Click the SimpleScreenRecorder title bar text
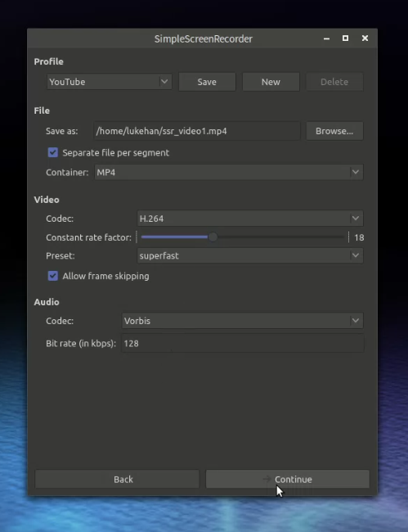The height and width of the screenshot is (532, 408). click(x=204, y=38)
